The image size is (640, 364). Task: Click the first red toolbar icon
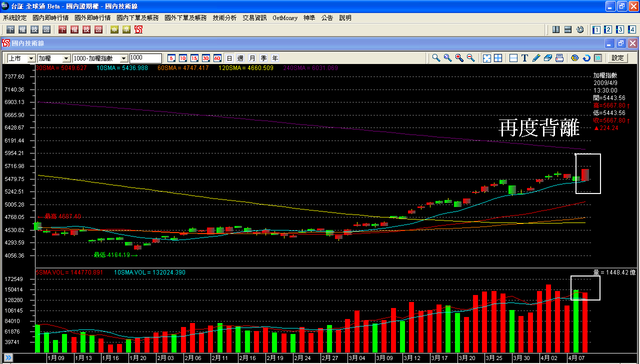click(62, 30)
